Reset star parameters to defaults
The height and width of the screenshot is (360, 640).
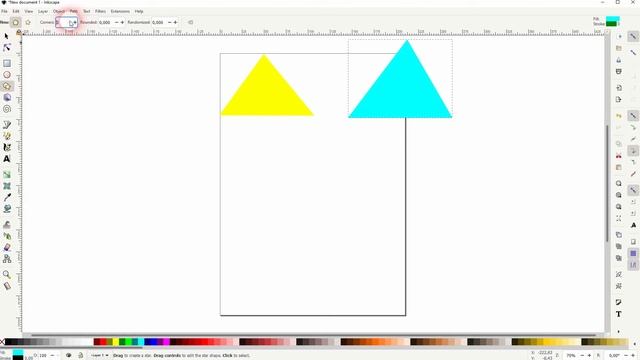pyautogui.click(x=191, y=22)
